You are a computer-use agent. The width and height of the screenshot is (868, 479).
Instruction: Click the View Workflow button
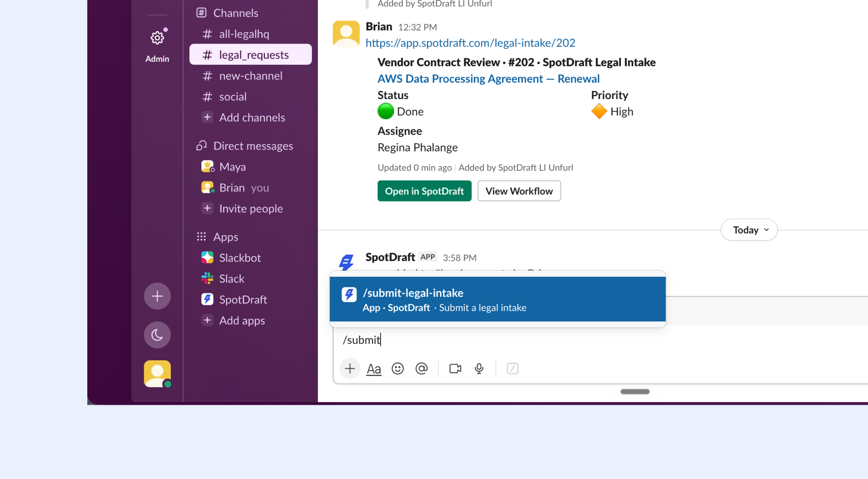tap(519, 191)
